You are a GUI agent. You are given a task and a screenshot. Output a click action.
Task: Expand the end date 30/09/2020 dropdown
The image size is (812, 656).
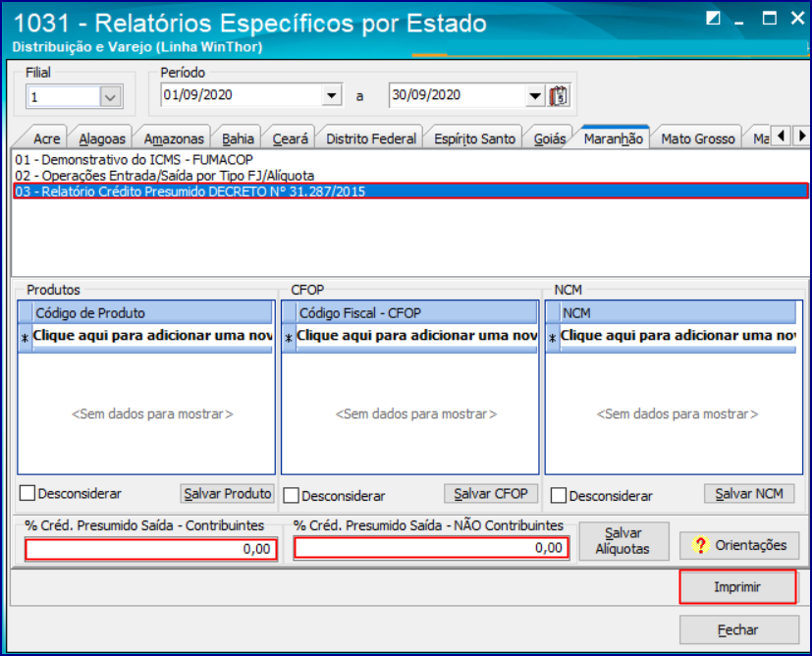535,96
